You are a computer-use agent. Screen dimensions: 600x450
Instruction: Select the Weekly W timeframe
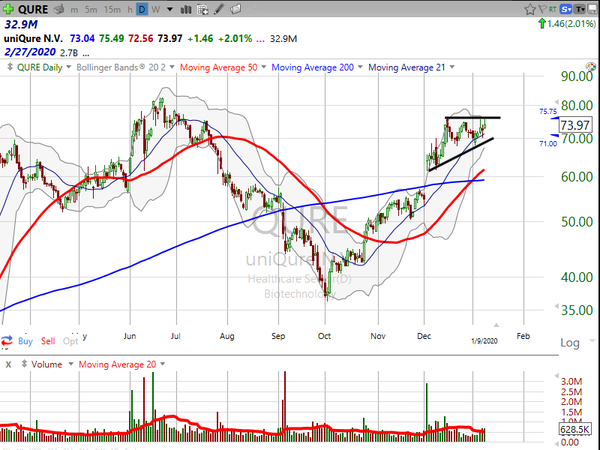155,10
